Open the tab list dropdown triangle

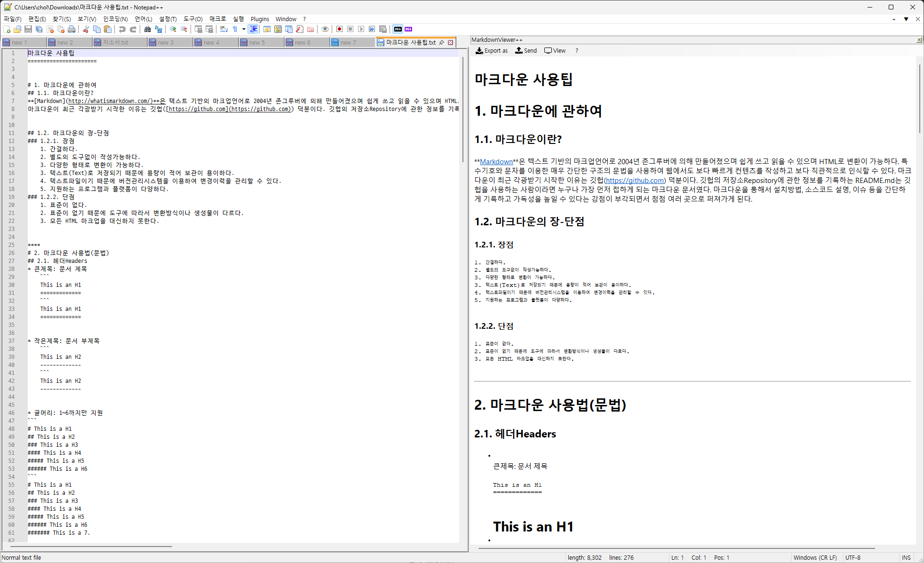(906, 19)
